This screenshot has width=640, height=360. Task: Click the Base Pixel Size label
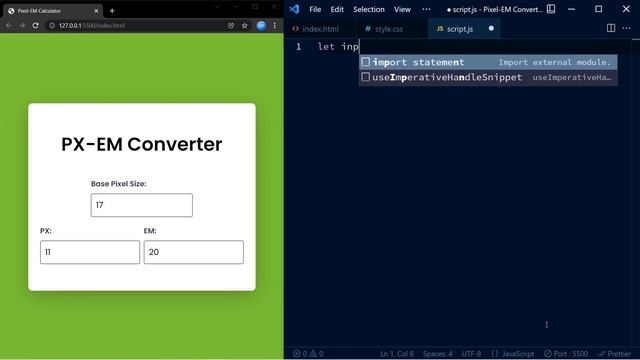click(x=118, y=184)
